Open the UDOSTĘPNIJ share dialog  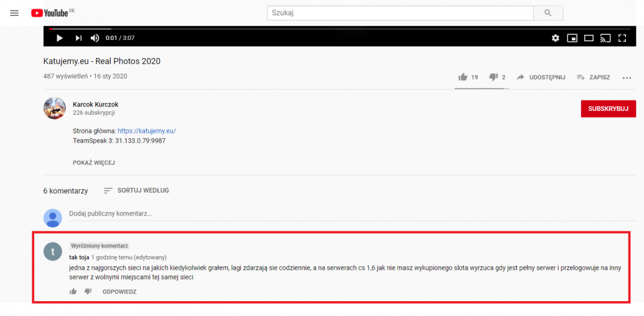coord(541,77)
